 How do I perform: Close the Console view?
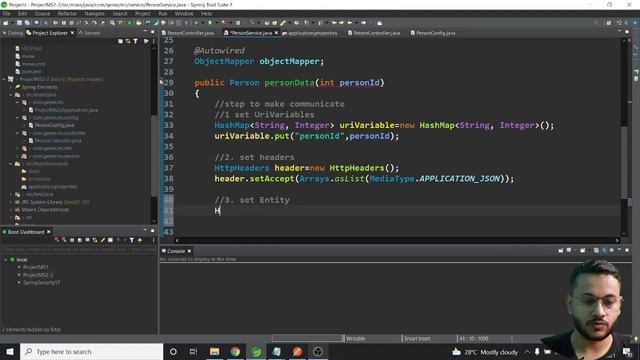tap(189, 251)
